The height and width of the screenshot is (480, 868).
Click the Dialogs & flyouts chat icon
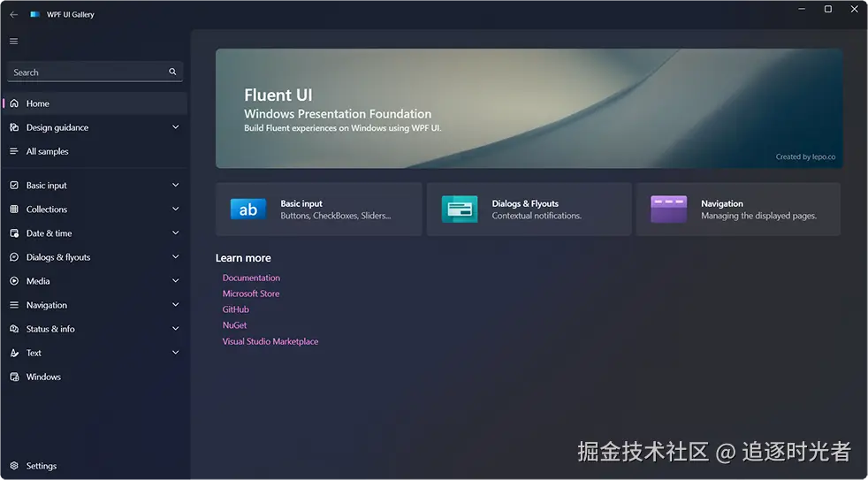14,257
